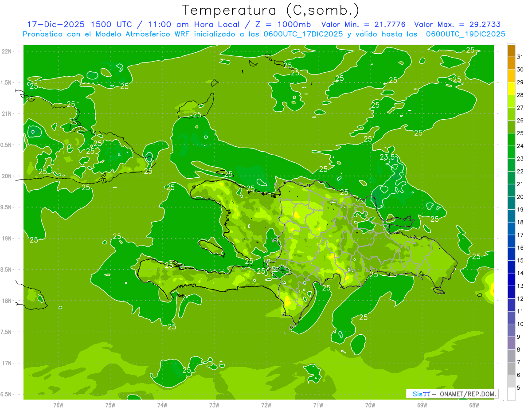Click the "15" color scale label

click(520, 261)
